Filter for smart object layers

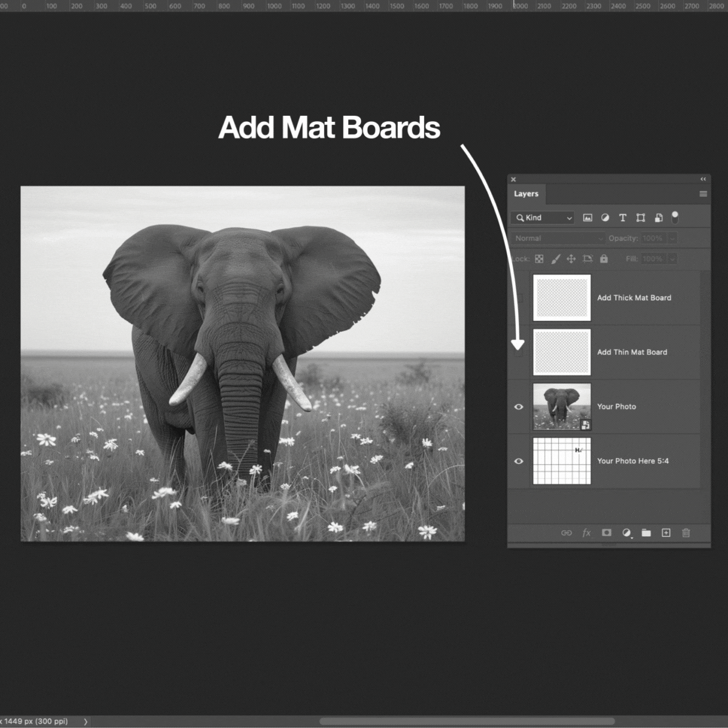click(x=658, y=218)
